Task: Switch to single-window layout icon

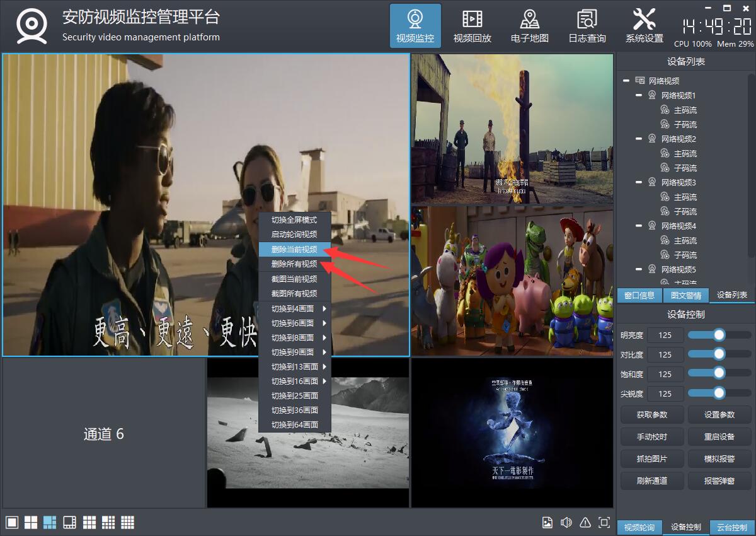Action: (12, 522)
